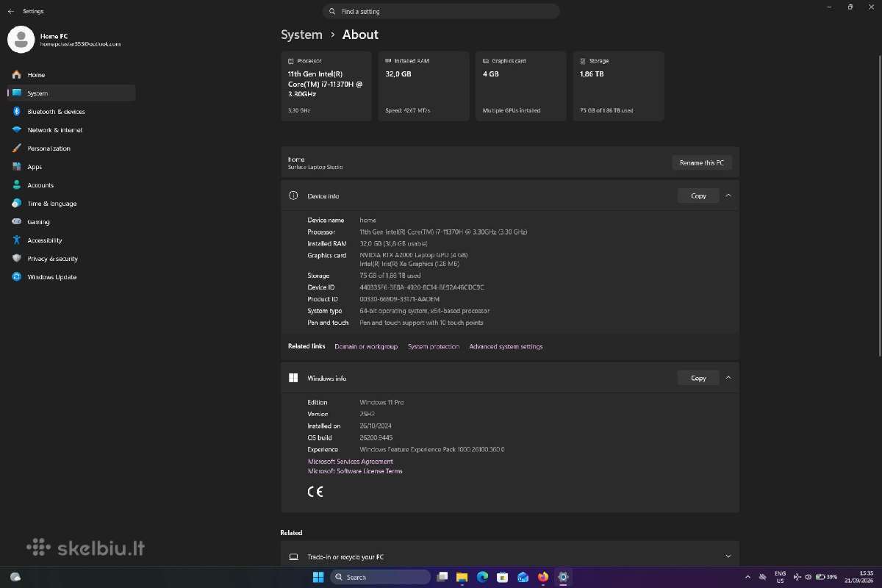Collapse the Windows info section
882x588 pixels.
coord(728,378)
